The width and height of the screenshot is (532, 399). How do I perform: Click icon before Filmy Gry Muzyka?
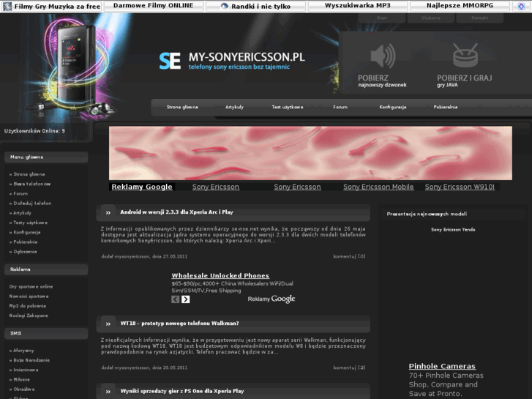[x=7, y=6]
